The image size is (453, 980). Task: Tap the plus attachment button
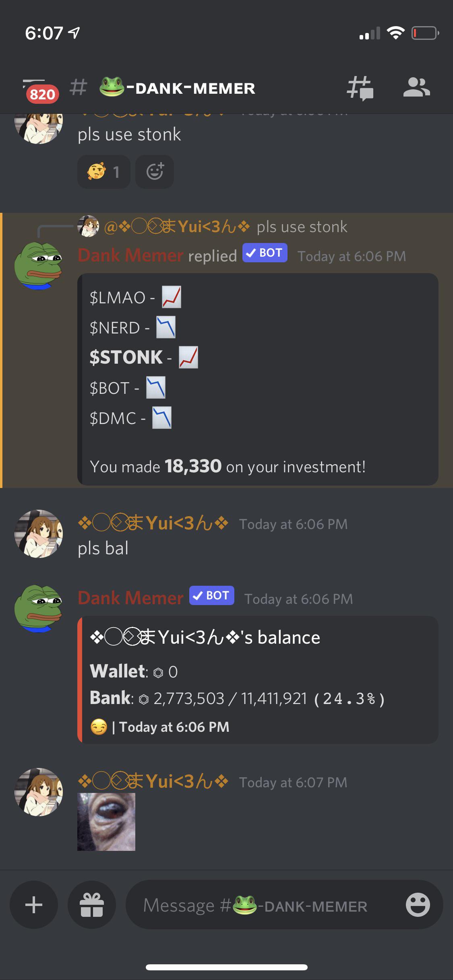point(34,905)
